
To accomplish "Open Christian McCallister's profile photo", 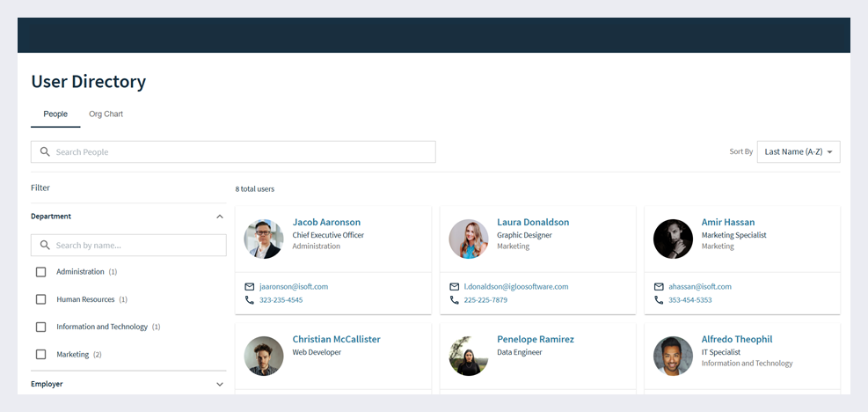I will point(264,356).
